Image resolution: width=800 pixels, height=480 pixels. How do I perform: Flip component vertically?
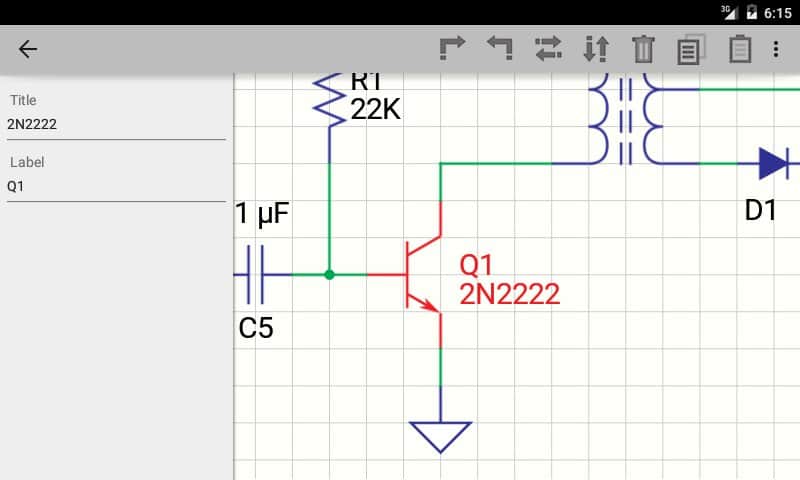[x=596, y=48]
